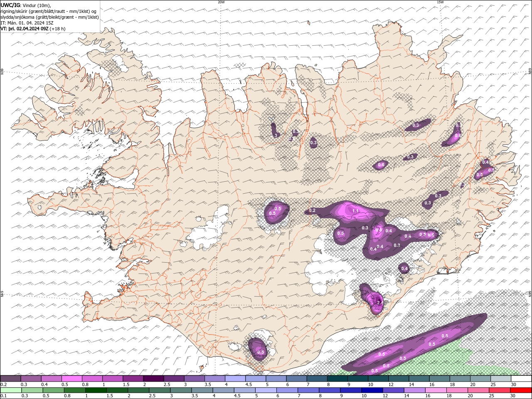Click the '(+18 h)' forecast offset text
The image size is (532, 399).
coord(58,29)
